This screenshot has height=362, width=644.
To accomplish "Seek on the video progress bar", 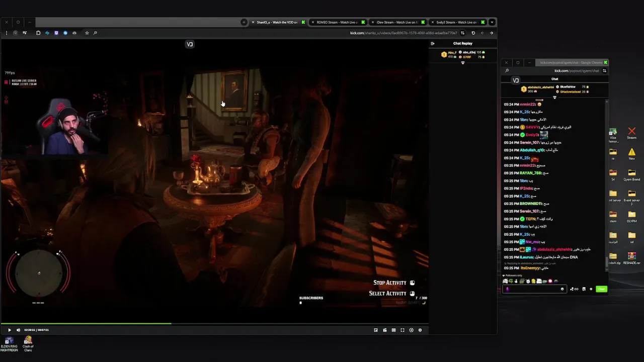I will pos(214,323).
